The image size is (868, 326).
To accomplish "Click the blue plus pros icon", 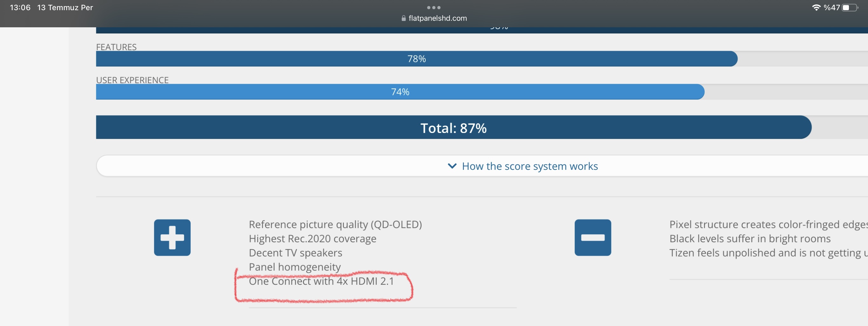I will [x=172, y=237].
